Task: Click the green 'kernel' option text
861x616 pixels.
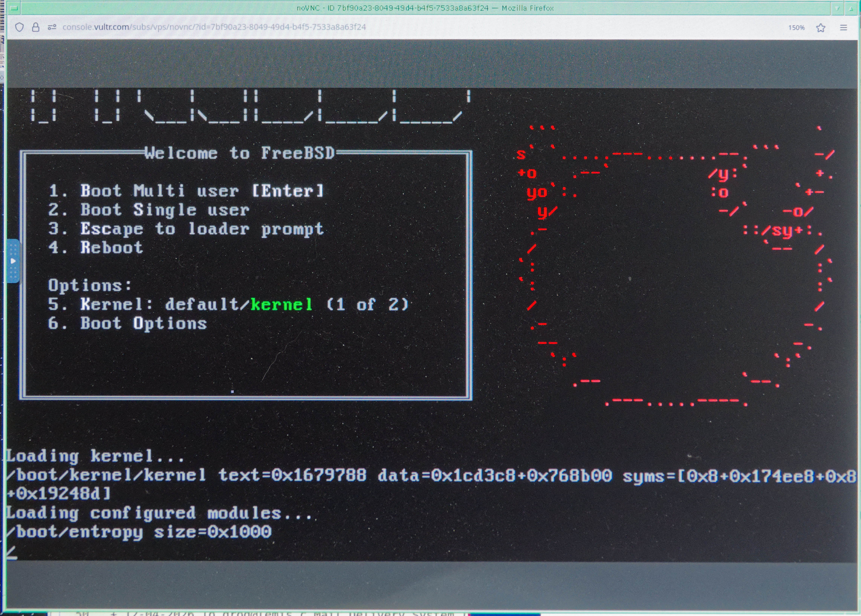Action: click(x=282, y=304)
